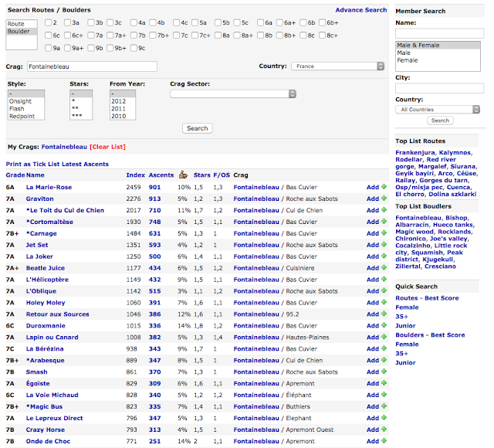The width and height of the screenshot is (494, 448).
Task: Click the green plus icon for Graviton
Action: coord(384,199)
